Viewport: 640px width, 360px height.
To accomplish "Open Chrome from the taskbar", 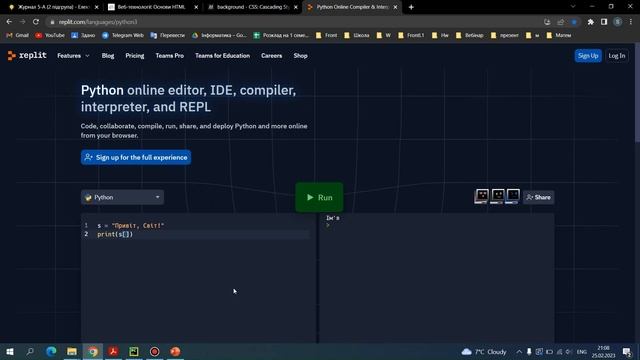I will [93, 351].
